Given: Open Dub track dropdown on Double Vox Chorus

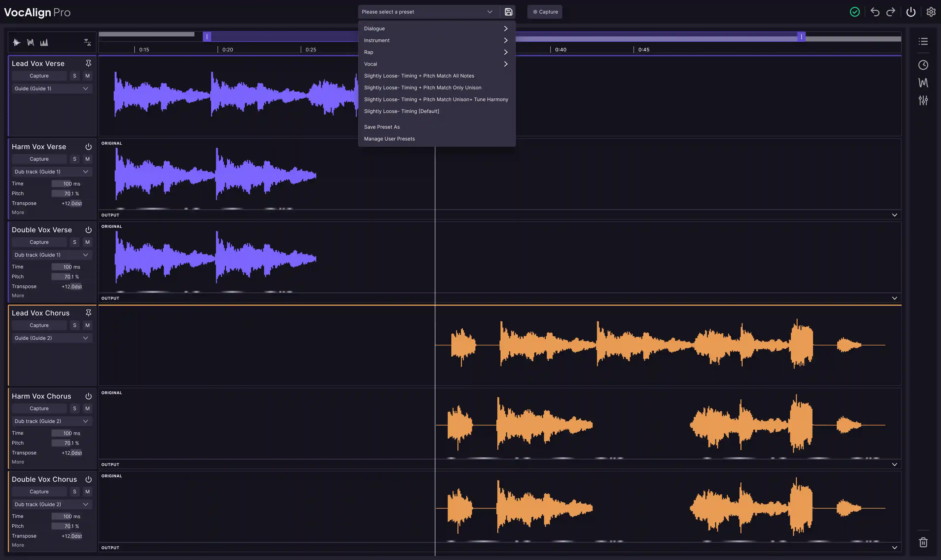Looking at the screenshot, I should [x=52, y=504].
